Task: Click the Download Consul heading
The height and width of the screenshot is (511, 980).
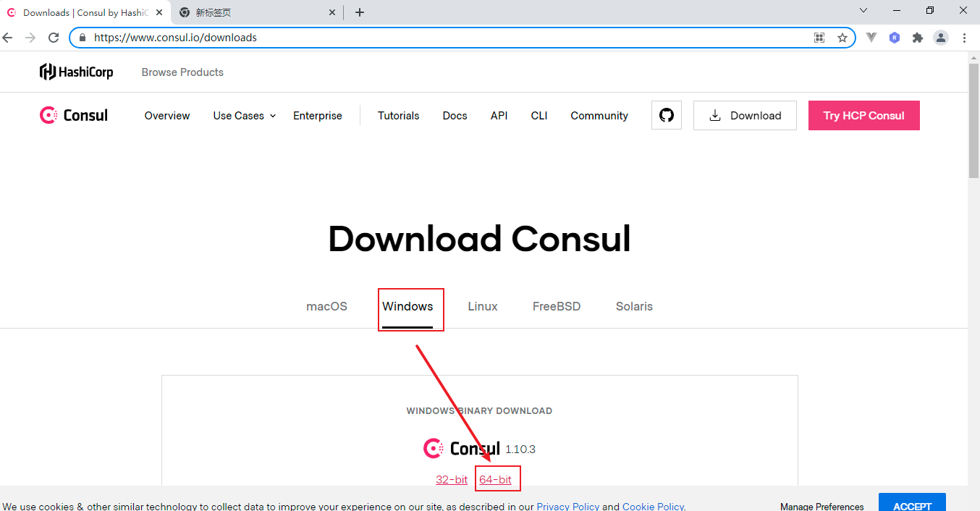Action: [x=479, y=239]
